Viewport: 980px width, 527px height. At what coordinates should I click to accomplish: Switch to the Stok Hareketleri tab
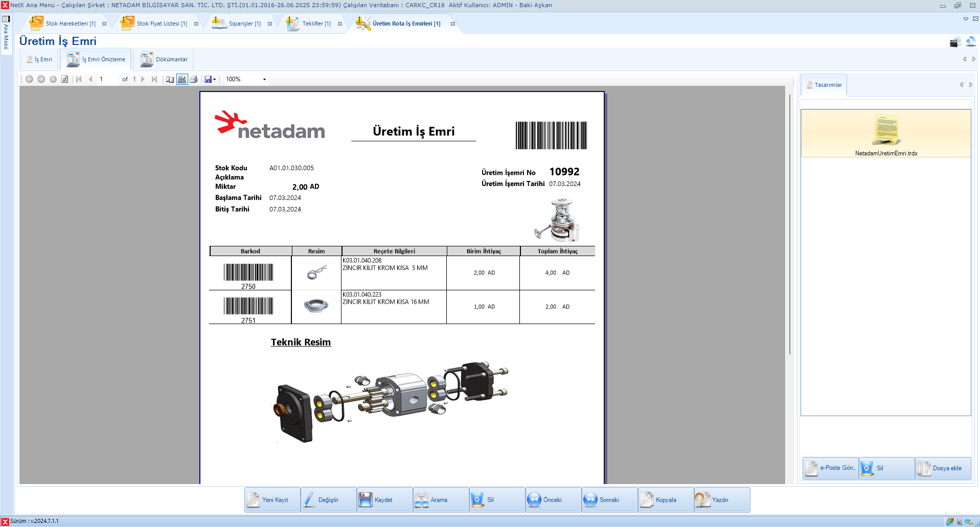(63, 24)
